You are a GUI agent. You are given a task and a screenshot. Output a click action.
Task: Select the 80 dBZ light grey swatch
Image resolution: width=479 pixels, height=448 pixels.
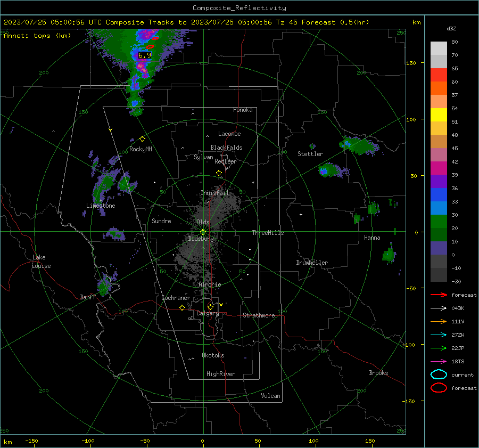(439, 48)
